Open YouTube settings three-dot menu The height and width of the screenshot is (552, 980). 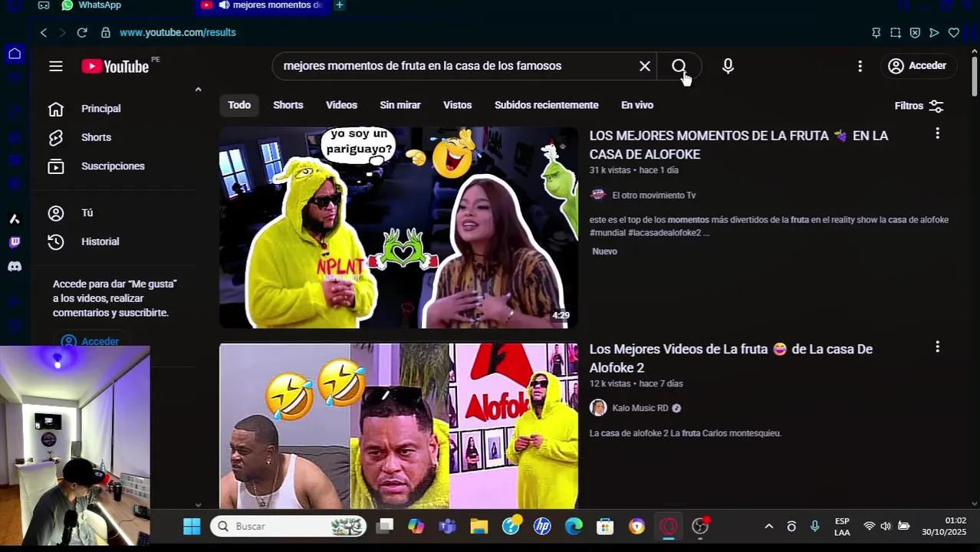pos(860,66)
